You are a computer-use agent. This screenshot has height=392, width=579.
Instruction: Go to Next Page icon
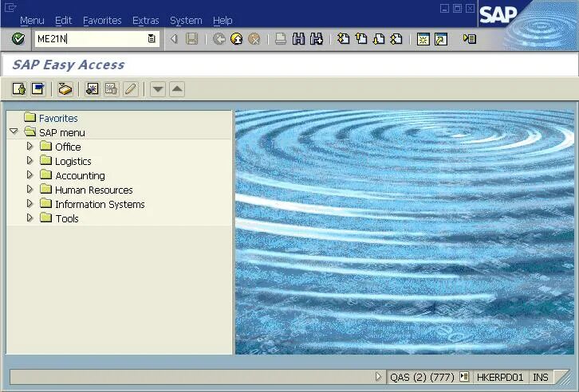point(379,39)
